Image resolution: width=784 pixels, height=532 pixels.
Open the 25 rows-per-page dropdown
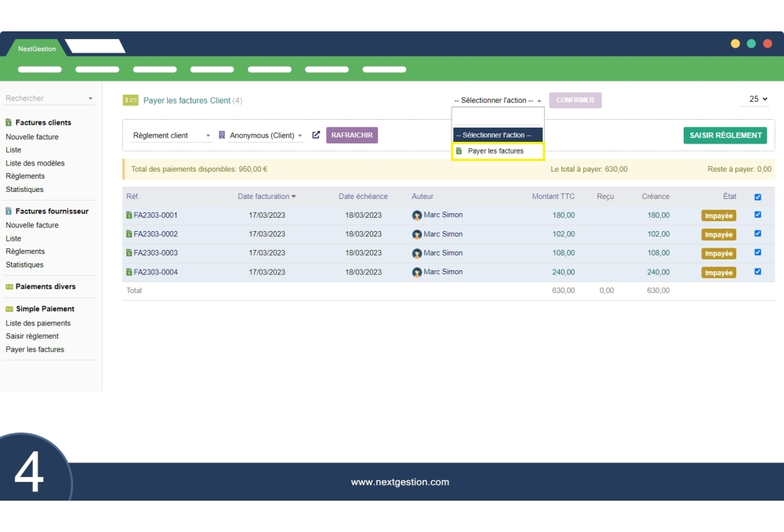(758, 100)
